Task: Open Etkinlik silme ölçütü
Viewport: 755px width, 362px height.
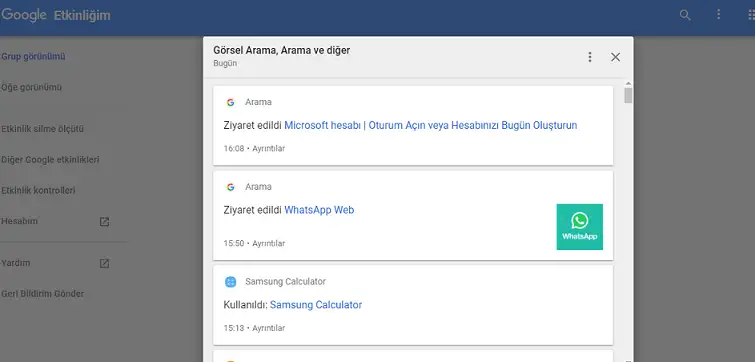Action: tap(42, 129)
